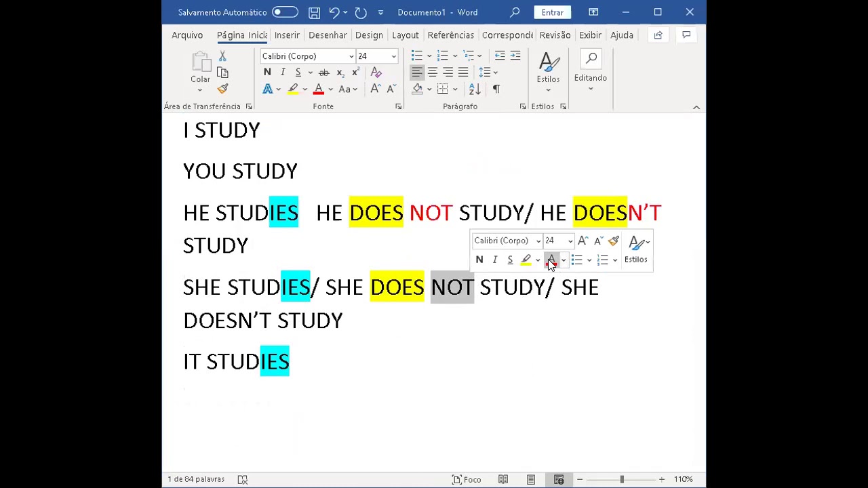Apply strikethrough formatting from ribbon
The image size is (868, 488).
[324, 73]
